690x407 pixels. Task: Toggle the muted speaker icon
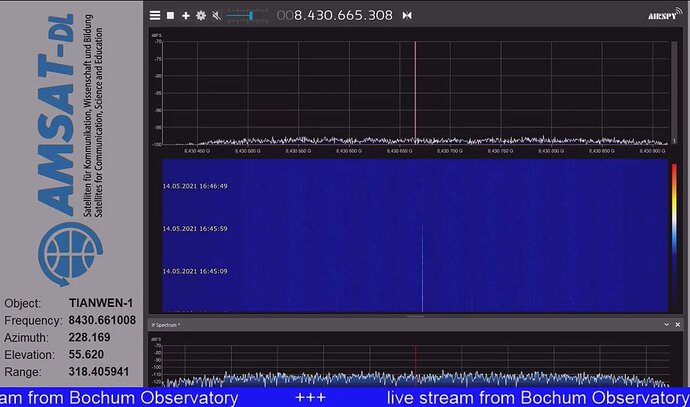(217, 16)
